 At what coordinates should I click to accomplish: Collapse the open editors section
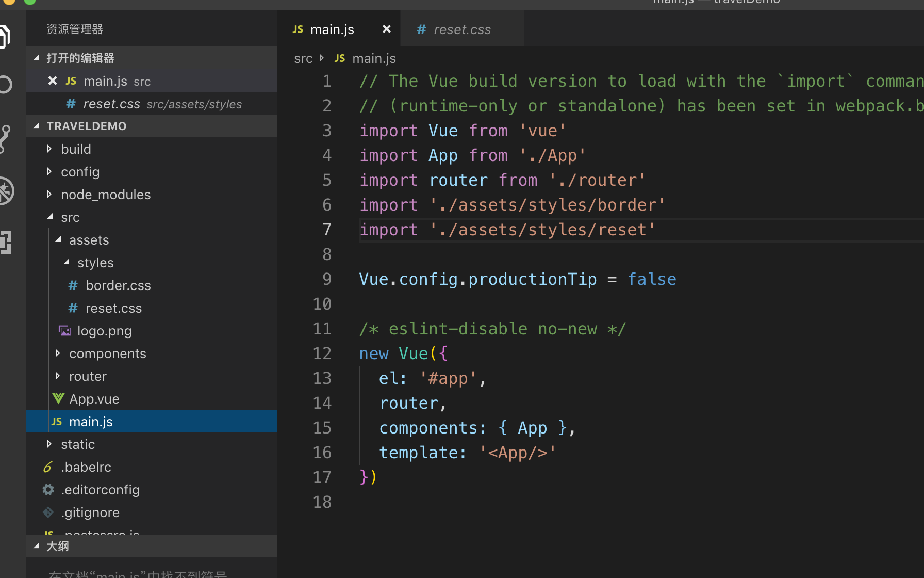click(x=37, y=58)
